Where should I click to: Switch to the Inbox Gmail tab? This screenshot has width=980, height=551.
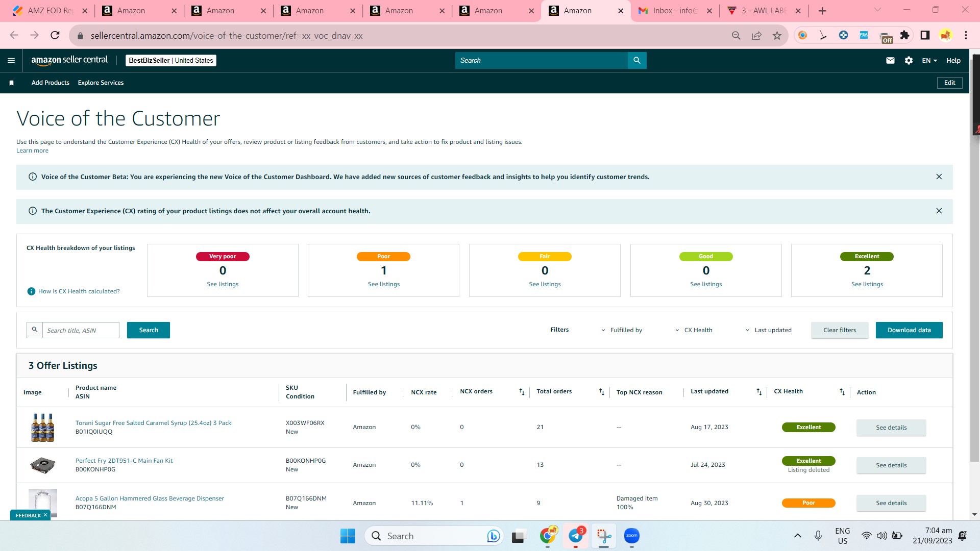pyautogui.click(x=675, y=11)
